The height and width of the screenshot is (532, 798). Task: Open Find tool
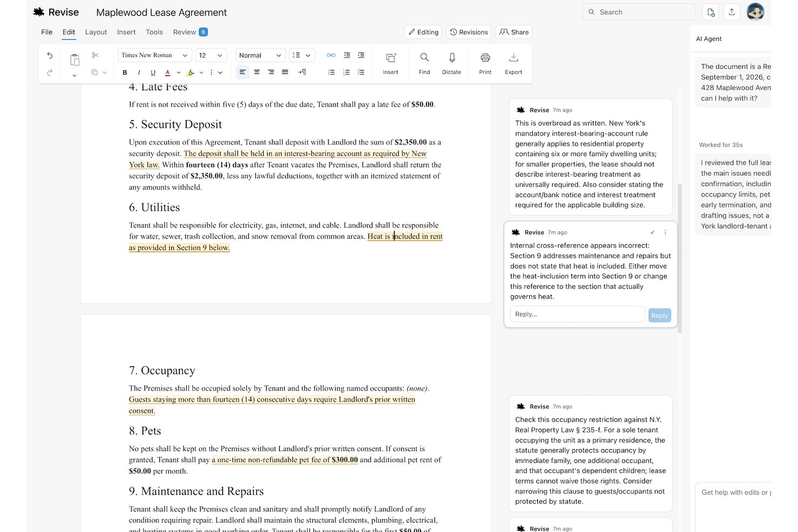(x=424, y=64)
